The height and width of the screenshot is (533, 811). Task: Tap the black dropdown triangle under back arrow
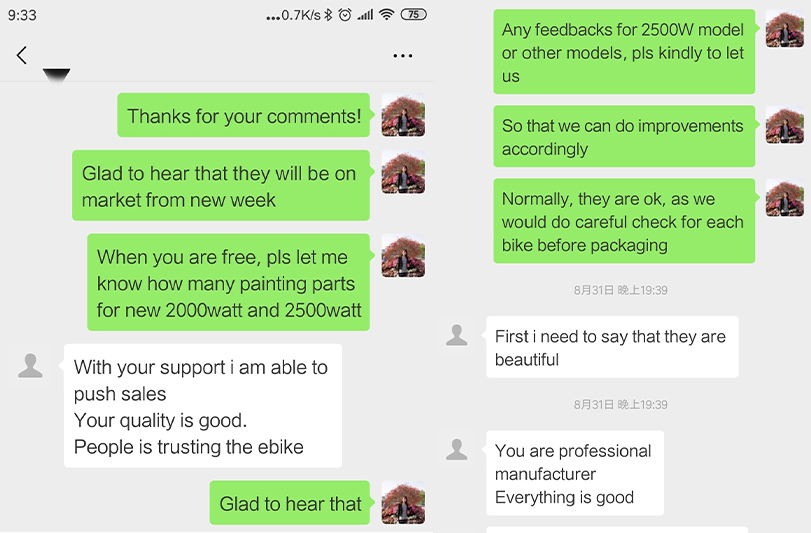(56, 75)
